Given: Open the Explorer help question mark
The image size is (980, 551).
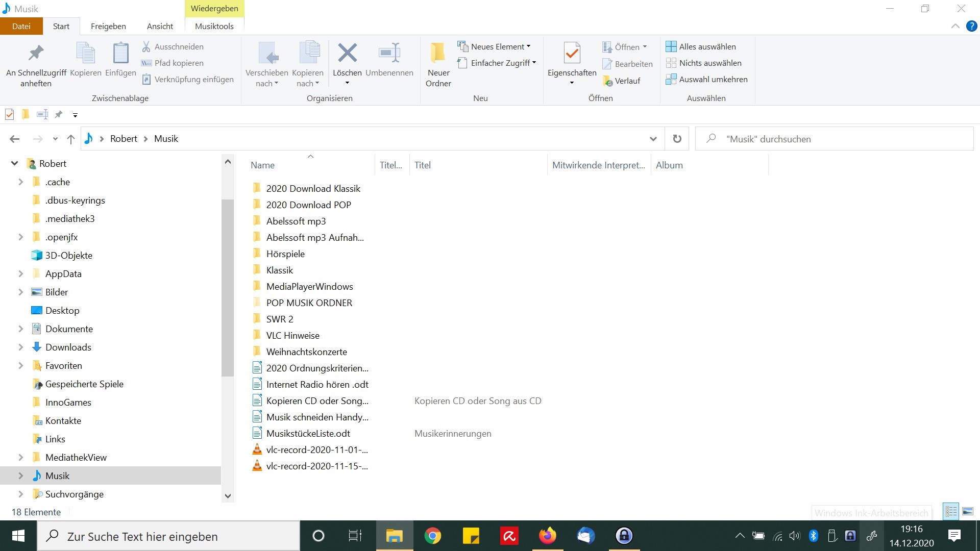Looking at the screenshot, I should pos(972,27).
